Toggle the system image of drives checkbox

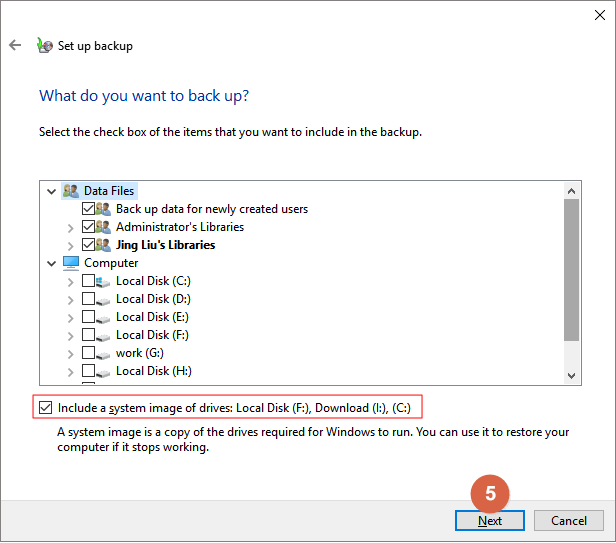coord(44,408)
